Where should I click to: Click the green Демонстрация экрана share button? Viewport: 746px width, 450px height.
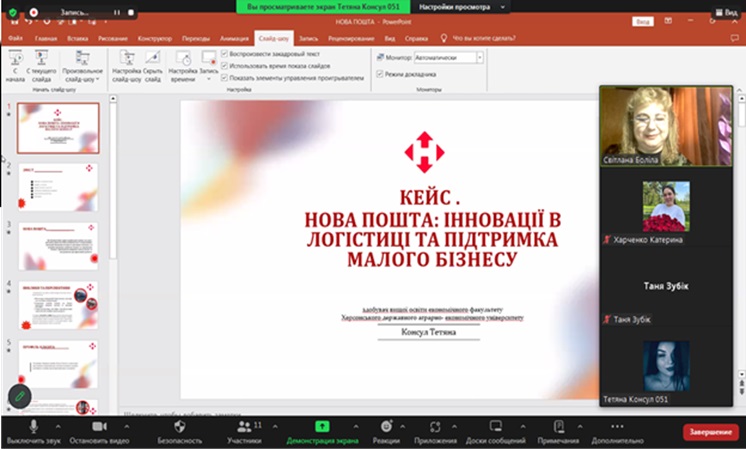(x=322, y=432)
